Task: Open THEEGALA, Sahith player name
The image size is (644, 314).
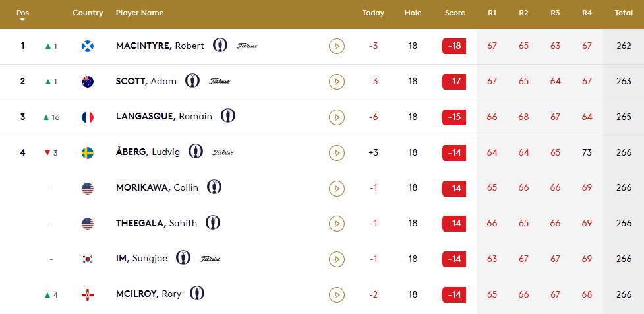Action: [156, 223]
